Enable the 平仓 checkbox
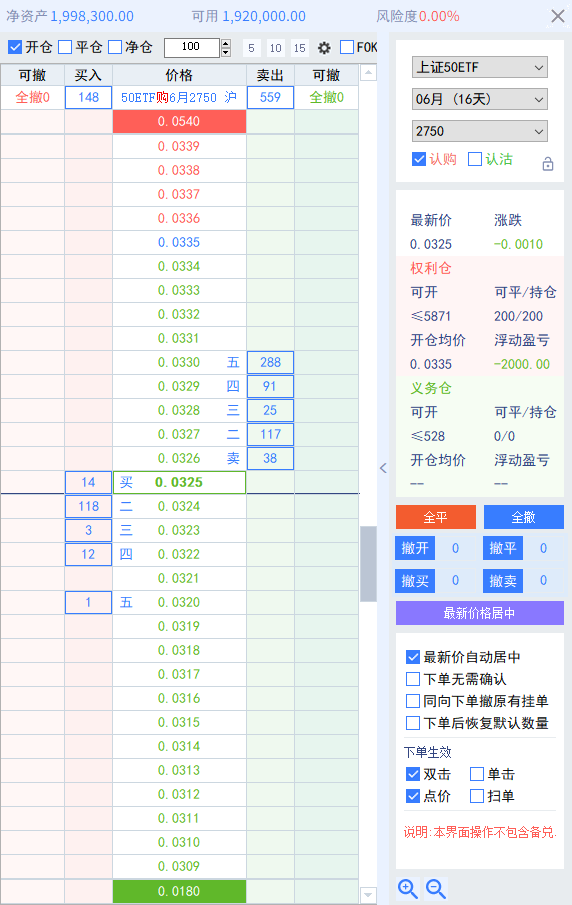Image resolution: width=572 pixels, height=905 pixels. tap(65, 47)
